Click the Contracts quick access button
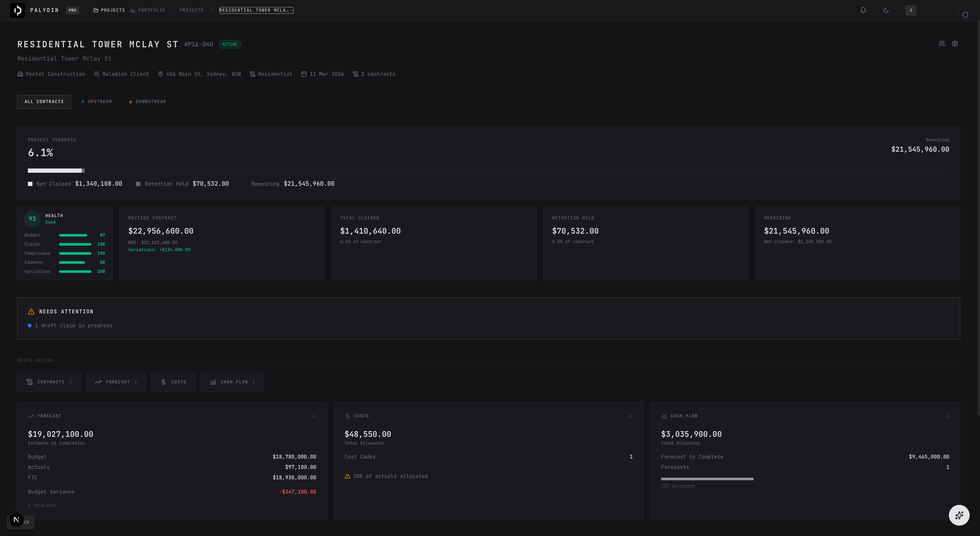 (49, 382)
